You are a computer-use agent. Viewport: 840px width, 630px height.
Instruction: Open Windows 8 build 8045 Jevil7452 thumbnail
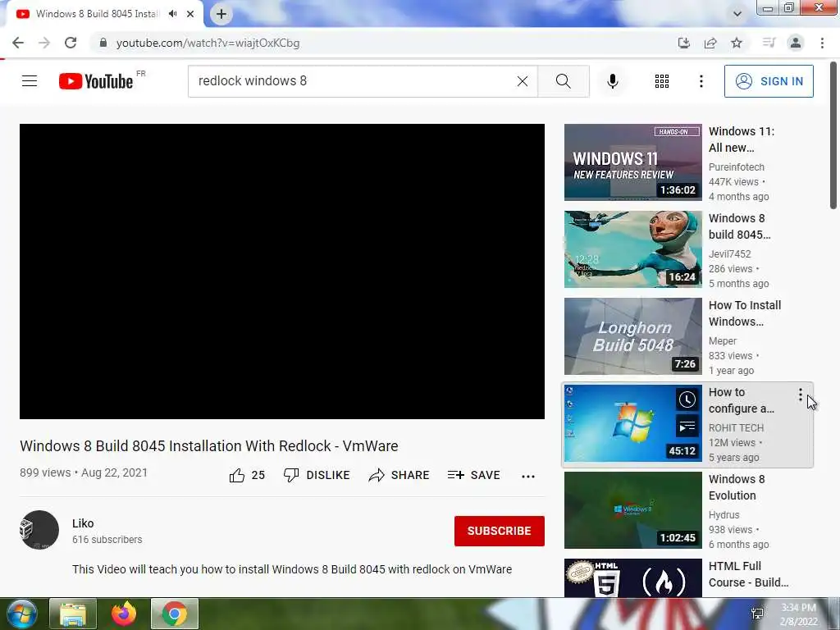(x=632, y=249)
